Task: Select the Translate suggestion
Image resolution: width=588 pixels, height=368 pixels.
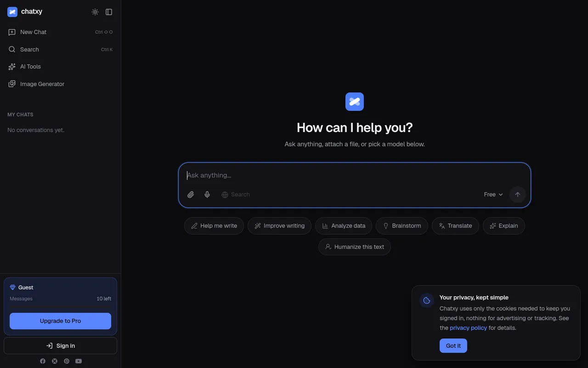Action: coord(455,226)
